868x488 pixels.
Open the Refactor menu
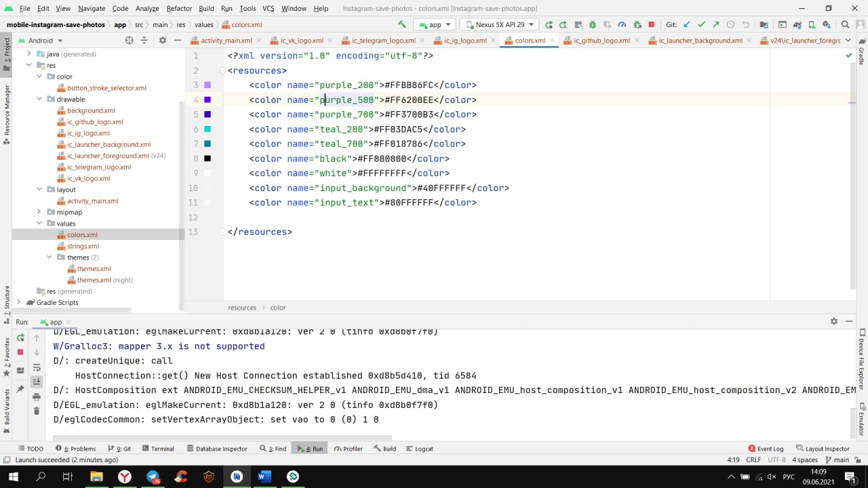[x=179, y=8]
